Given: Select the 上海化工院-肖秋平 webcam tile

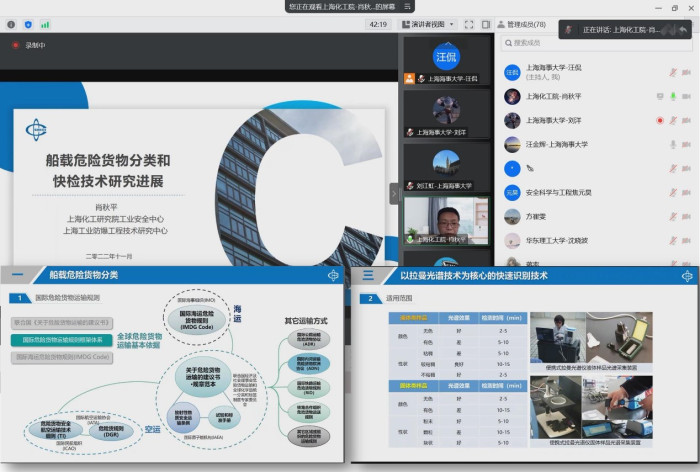Looking at the screenshot, I should pyautogui.click(x=446, y=221).
